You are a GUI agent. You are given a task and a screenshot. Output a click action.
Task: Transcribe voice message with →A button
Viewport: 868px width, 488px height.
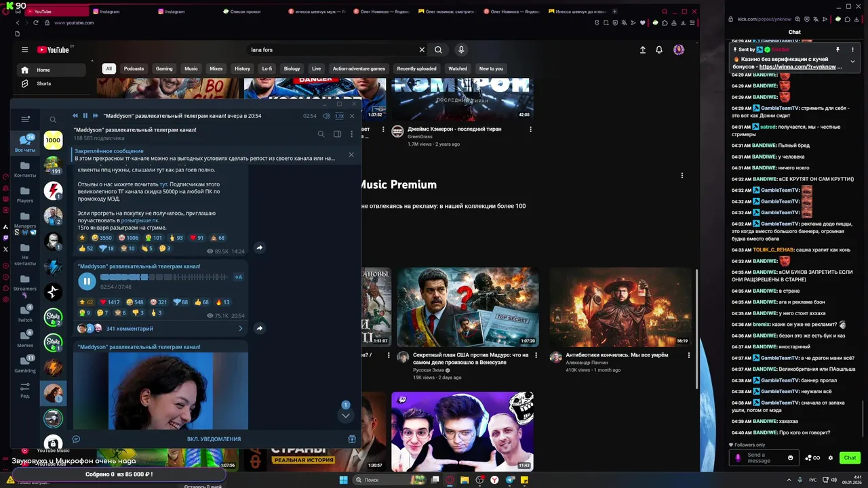tap(238, 277)
